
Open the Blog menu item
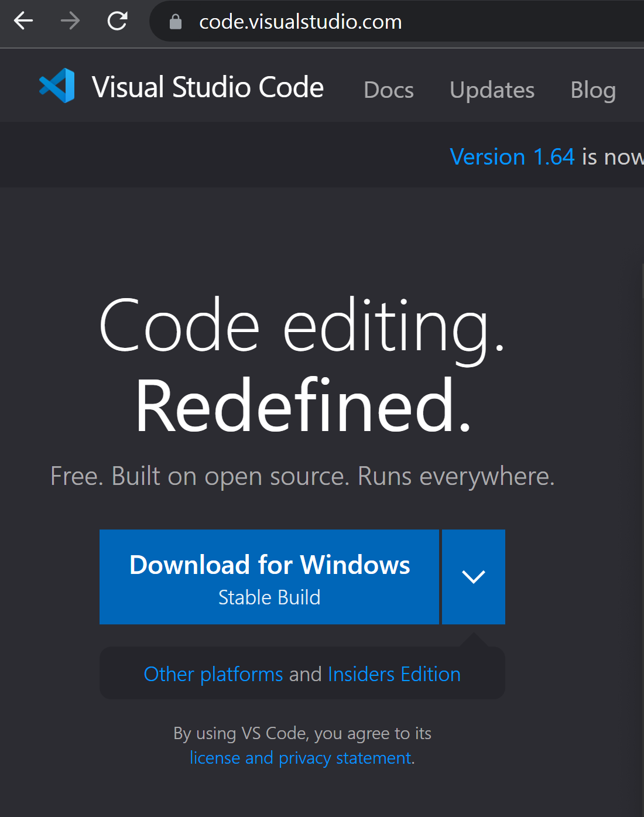point(593,90)
